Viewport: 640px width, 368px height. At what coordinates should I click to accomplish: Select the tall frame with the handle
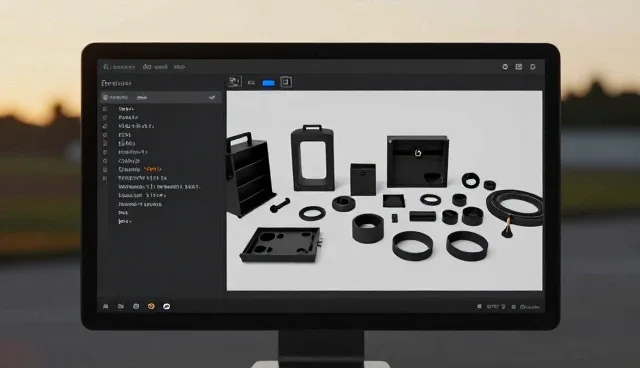313,158
